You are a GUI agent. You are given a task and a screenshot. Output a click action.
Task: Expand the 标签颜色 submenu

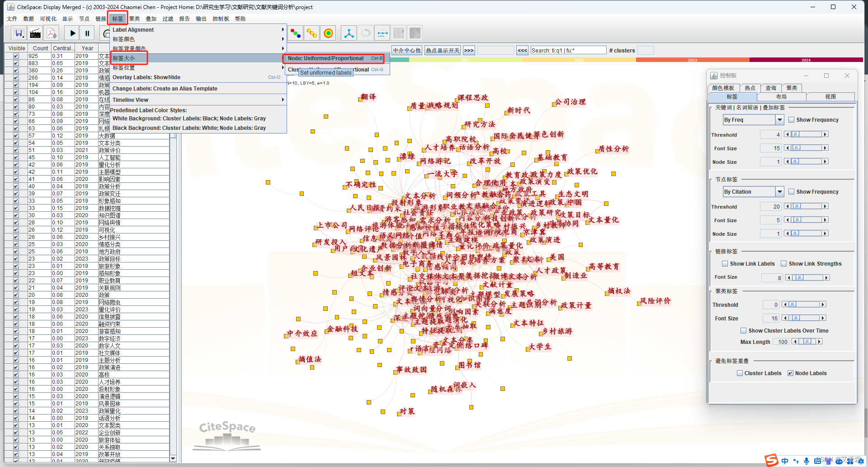tap(198, 39)
